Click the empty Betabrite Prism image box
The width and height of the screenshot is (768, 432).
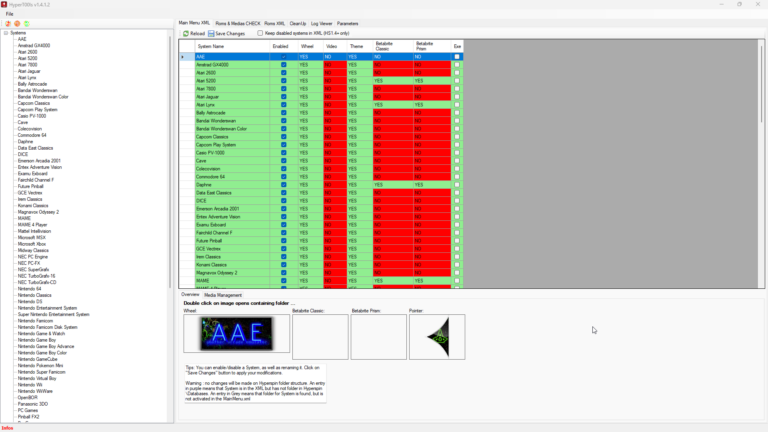click(x=379, y=337)
